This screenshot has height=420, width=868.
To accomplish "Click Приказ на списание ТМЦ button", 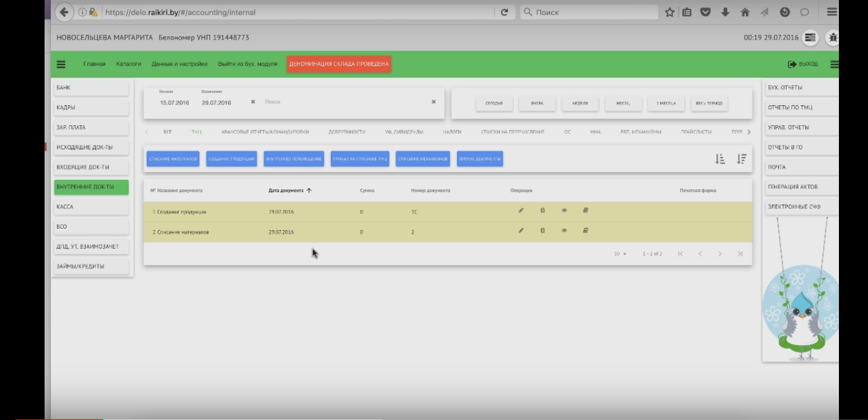I will coord(360,159).
